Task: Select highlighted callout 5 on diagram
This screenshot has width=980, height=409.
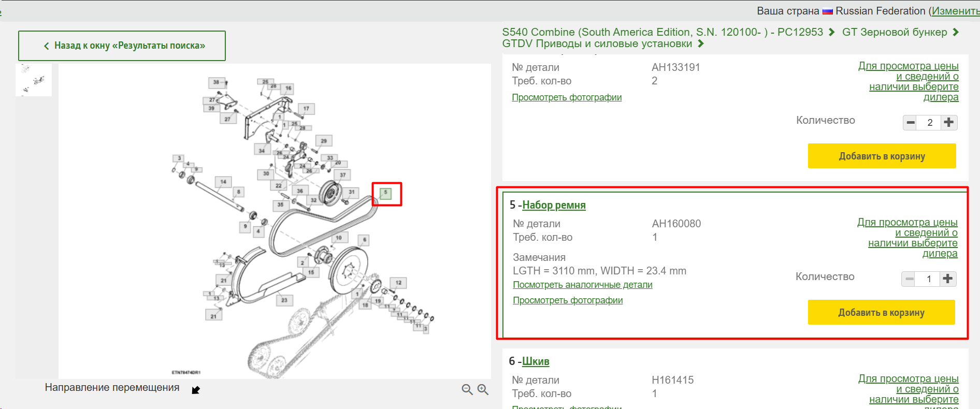Action: (x=385, y=193)
